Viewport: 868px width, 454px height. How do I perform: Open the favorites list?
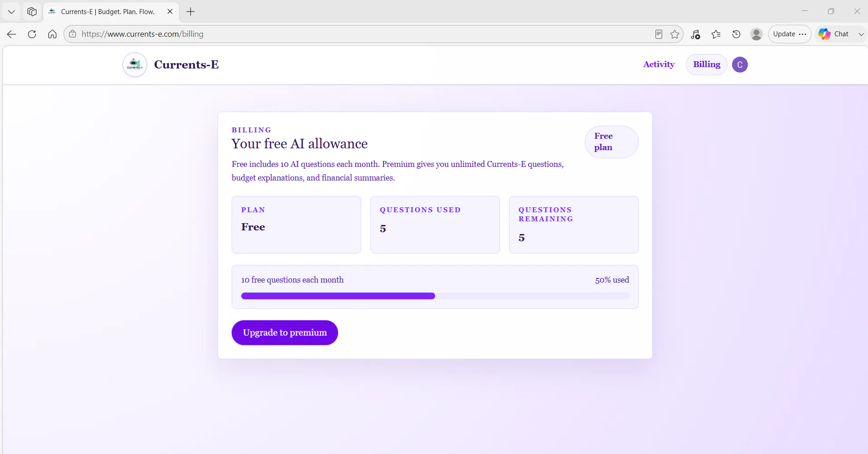click(x=716, y=34)
